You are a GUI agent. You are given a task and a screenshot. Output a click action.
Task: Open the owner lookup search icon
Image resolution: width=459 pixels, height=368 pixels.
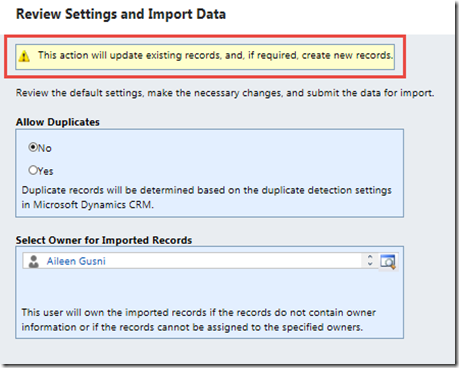click(388, 261)
